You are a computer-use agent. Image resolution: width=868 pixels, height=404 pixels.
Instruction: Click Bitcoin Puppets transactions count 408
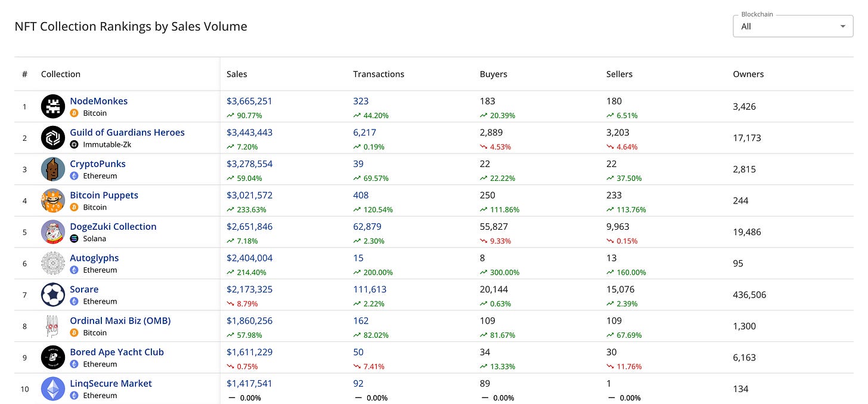pos(361,195)
